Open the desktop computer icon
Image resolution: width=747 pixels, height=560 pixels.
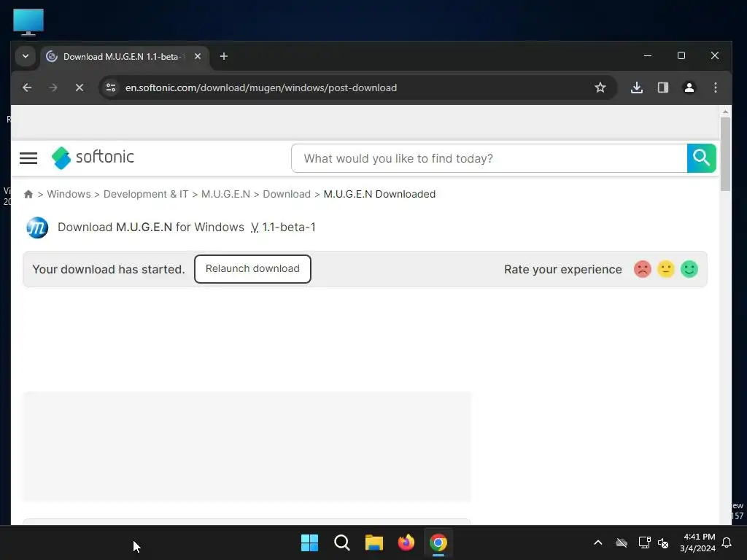28,22
